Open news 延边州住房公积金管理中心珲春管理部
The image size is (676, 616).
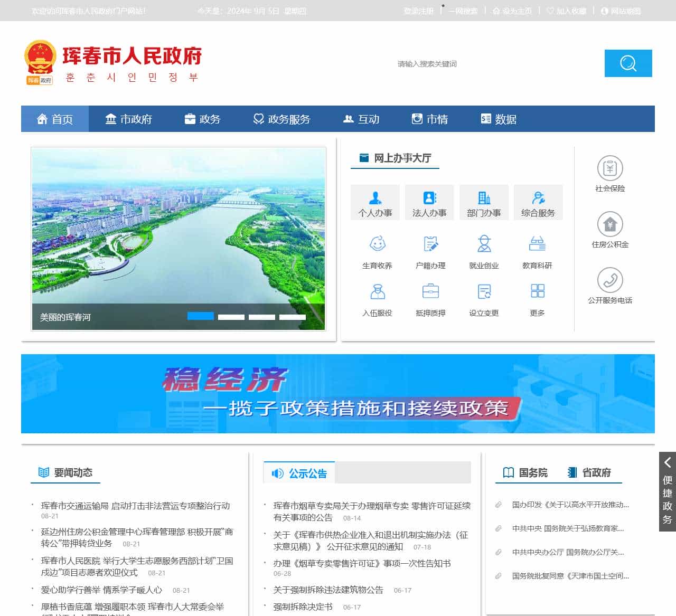137,537
